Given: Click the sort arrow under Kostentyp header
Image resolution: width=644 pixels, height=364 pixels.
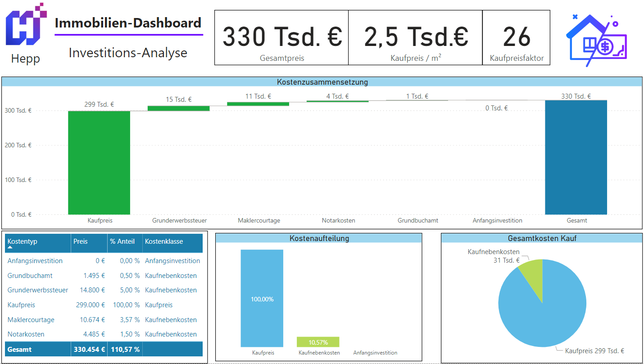Looking at the screenshot, I should pos(10,248).
